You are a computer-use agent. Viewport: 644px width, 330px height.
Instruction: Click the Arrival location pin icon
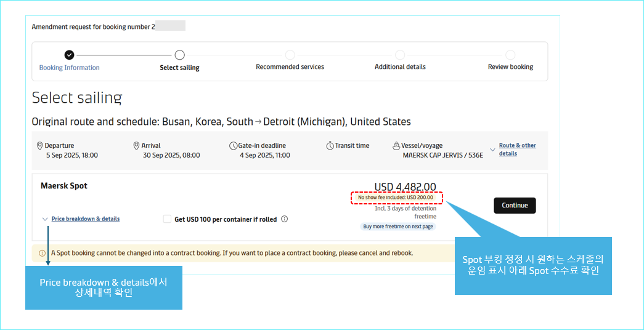[x=136, y=146]
